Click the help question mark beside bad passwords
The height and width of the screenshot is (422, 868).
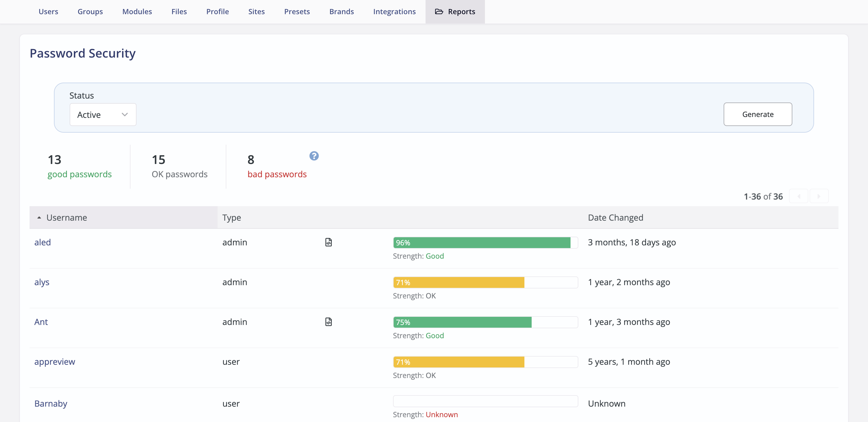[314, 156]
